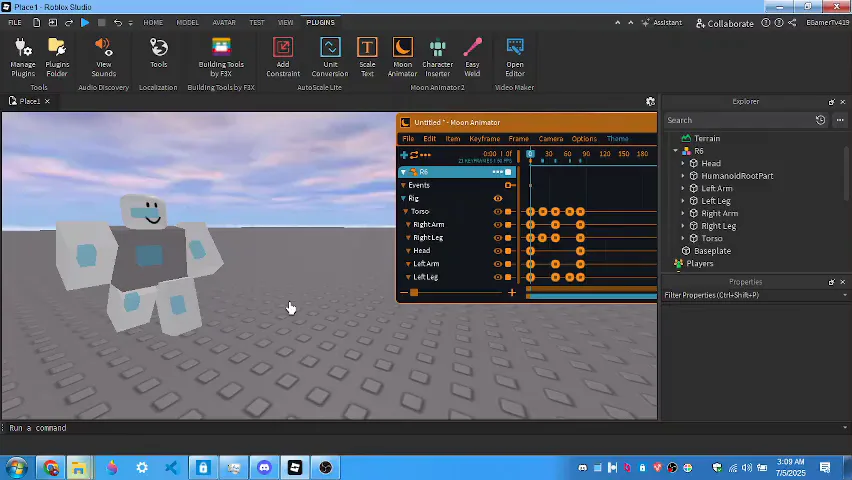Image resolution: width=852 pixels, height=480 pixels.
Task: Select Baseplate in the Explorer
Action: pos(712,251)
